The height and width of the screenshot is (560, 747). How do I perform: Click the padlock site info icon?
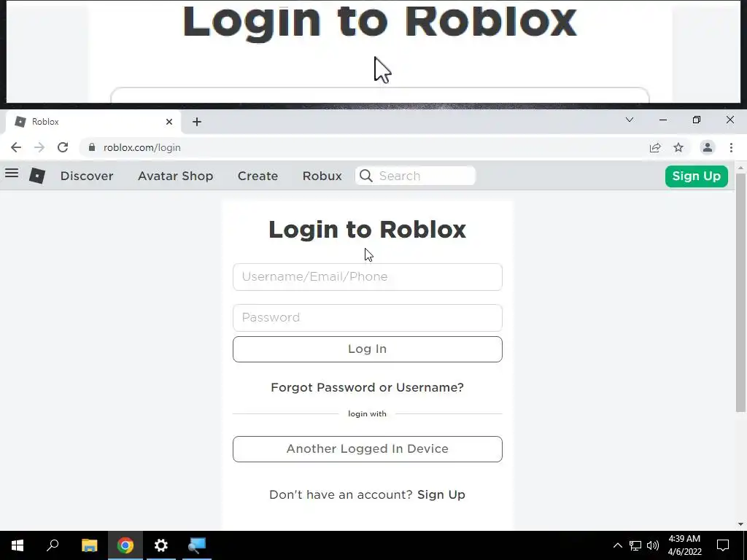click(x=92, y=147)
